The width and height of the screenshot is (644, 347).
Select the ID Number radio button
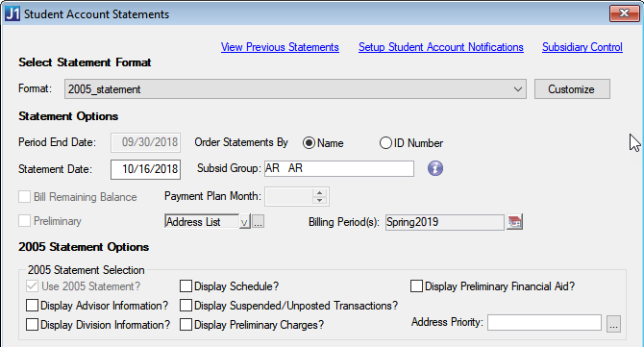point(385,143)
